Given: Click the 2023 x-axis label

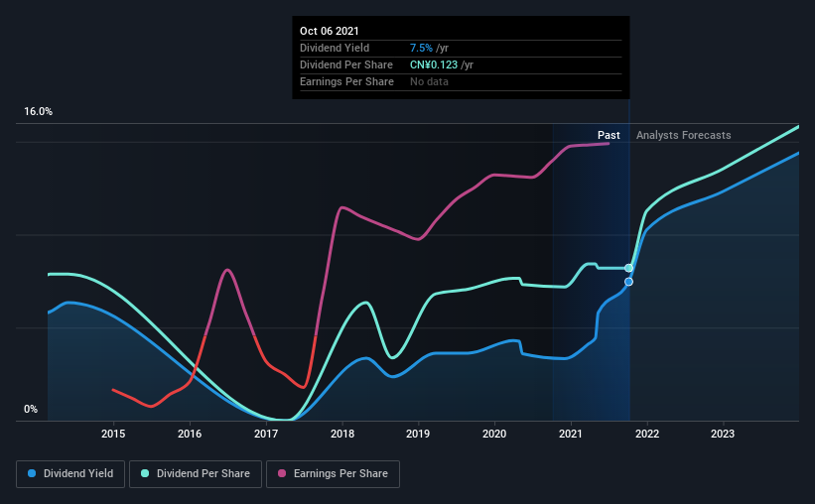Looking at the screenshot, I should (723, 434).
